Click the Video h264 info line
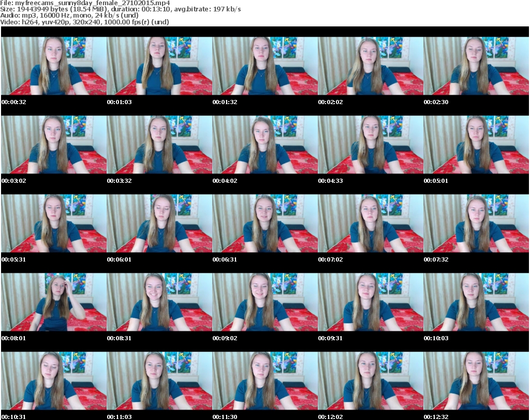The width and height of the screenshot is (530, 420). point(84,22)
